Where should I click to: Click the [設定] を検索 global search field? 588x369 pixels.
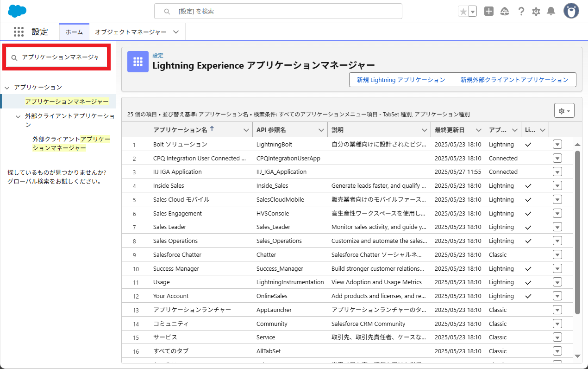pyautogui.click(x=278, y=11)
